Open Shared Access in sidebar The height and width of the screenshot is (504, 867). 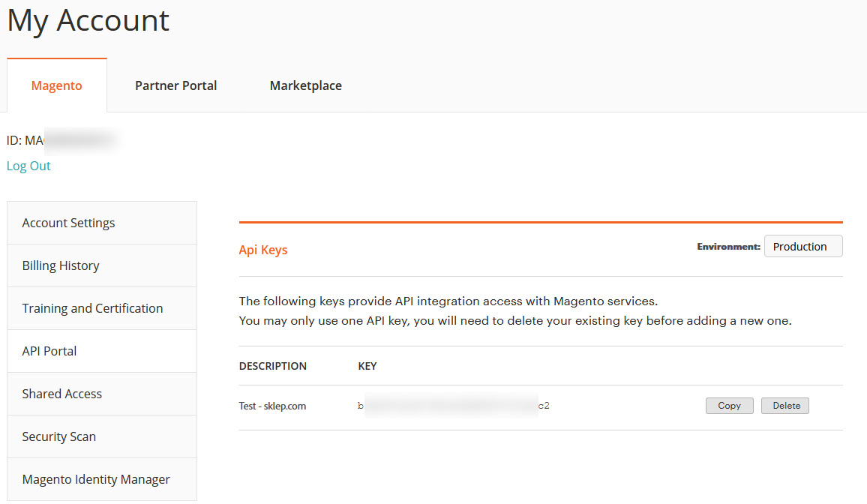(x=102, y=394)
